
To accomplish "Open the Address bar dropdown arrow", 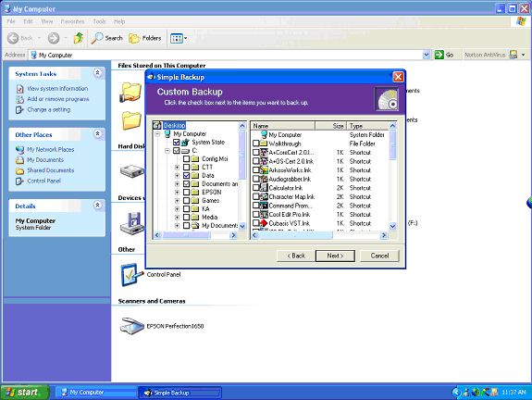I will point(427,55).
